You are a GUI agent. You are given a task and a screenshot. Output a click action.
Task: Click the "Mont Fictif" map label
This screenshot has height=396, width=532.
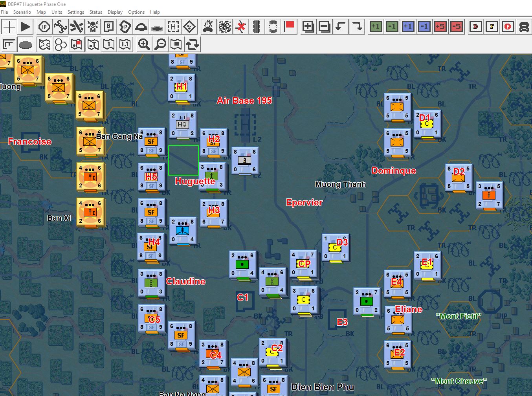click(x=459, y=316)
